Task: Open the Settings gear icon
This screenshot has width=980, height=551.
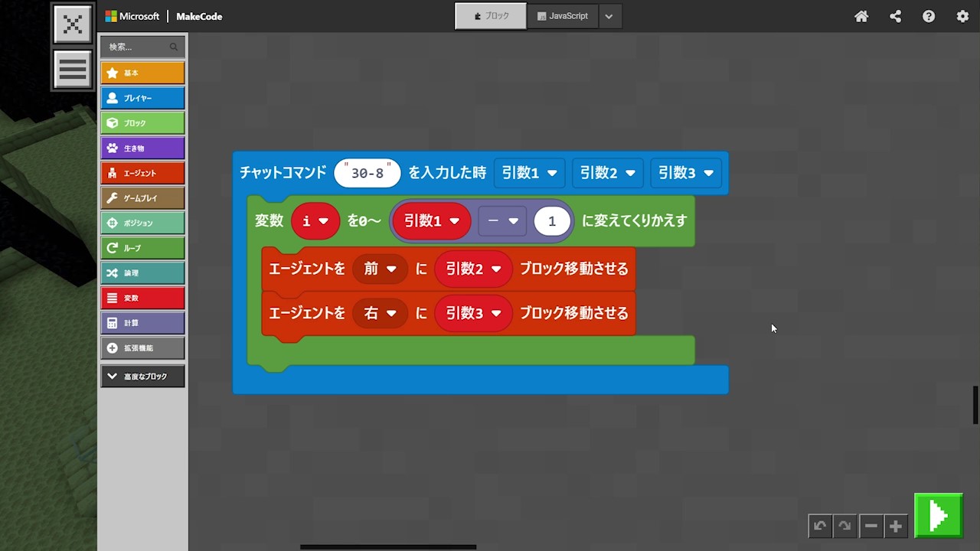Action: [962, 16]
